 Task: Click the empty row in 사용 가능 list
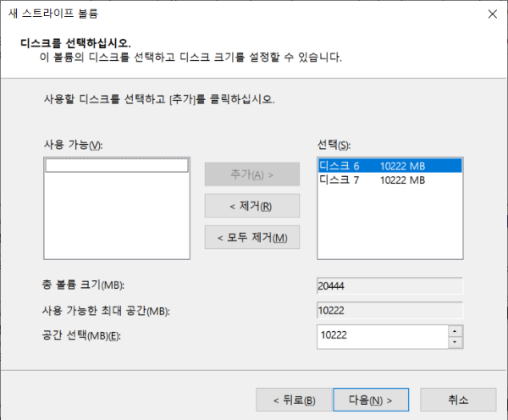click(x=117, y=165)
